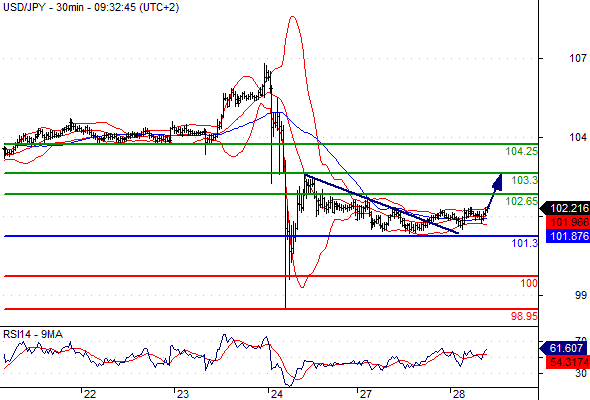The image size is (590, 400).
Task: Click the 107 price axis label
Action: click(578, 58)
